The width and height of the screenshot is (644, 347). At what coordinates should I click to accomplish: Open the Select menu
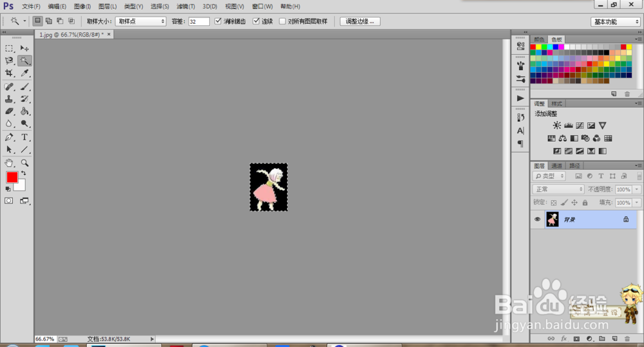159,6
